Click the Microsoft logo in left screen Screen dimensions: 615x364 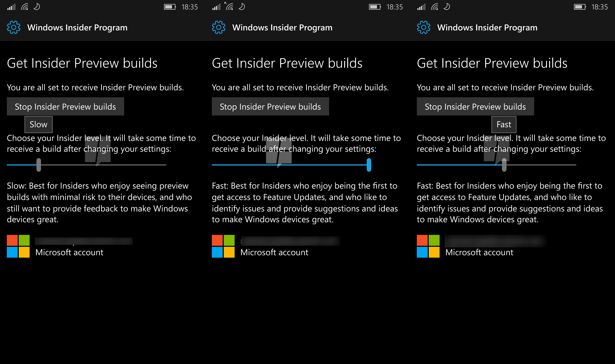(x=18, y=246)
